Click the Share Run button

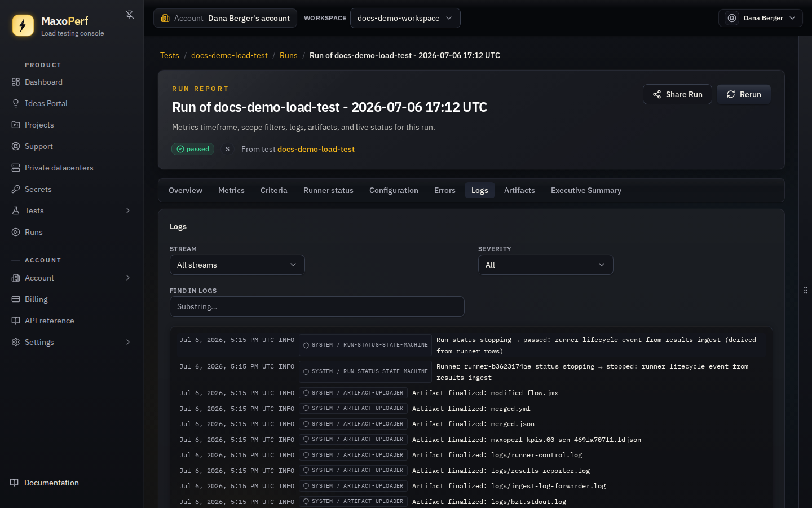(x=677, y=94)
